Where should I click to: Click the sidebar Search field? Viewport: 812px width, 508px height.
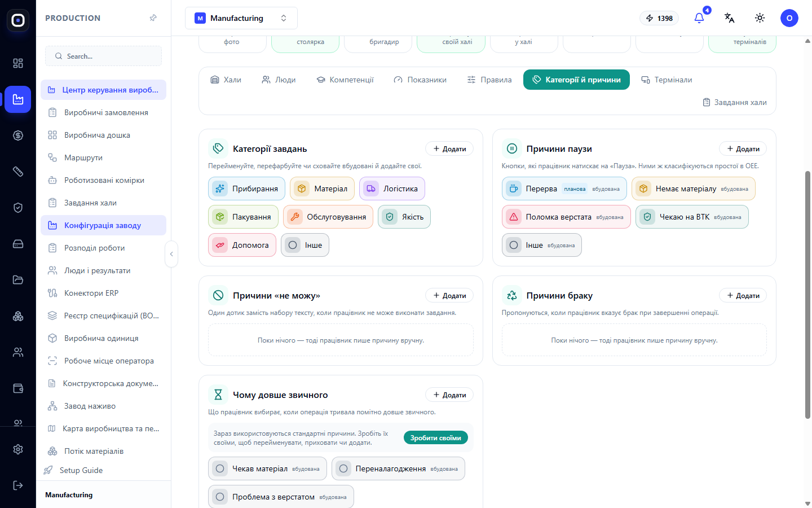tap(103, 56)
